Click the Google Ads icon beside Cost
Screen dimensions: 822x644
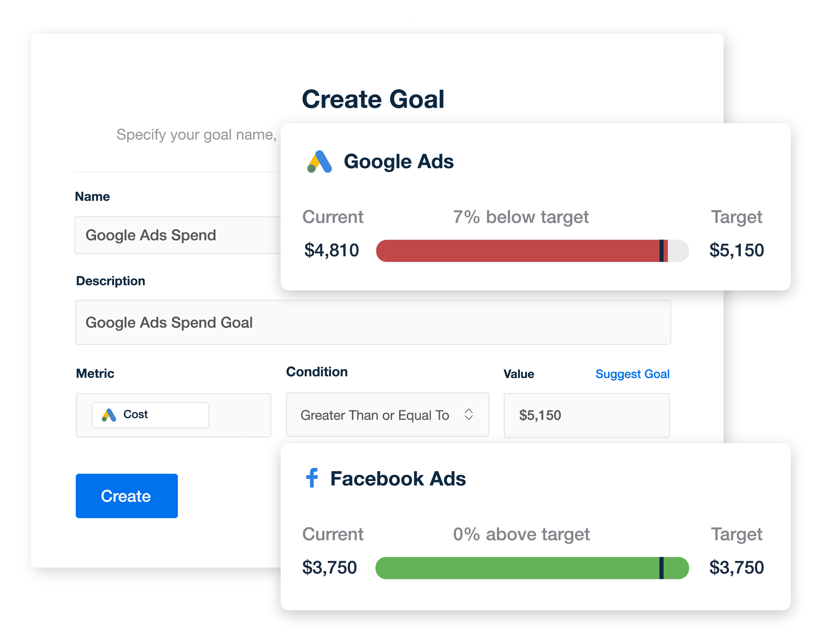pyautogui.click(x=109, y=415)
